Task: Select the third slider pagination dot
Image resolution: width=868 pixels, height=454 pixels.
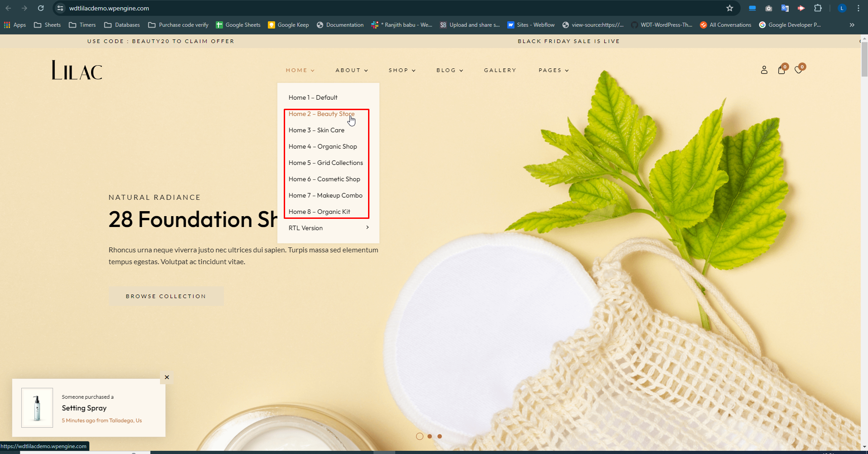Action: click(x=440, y=436)
